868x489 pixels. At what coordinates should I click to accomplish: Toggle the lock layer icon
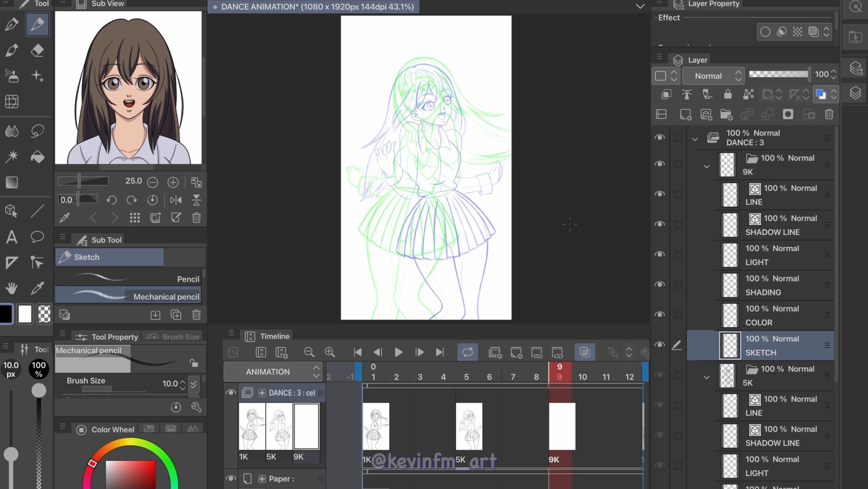tap(728, 95)
